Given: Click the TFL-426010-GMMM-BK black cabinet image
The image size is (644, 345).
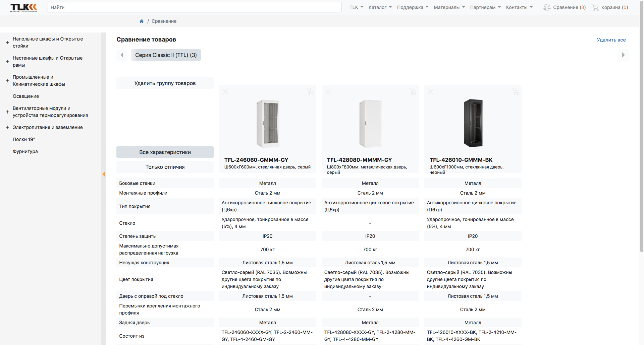Looking at the screenshot, I should coord(473,123).
